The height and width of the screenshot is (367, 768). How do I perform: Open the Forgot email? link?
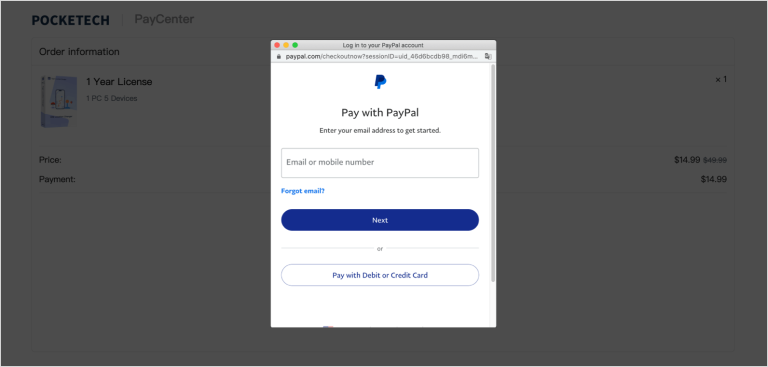click(303, 191)
